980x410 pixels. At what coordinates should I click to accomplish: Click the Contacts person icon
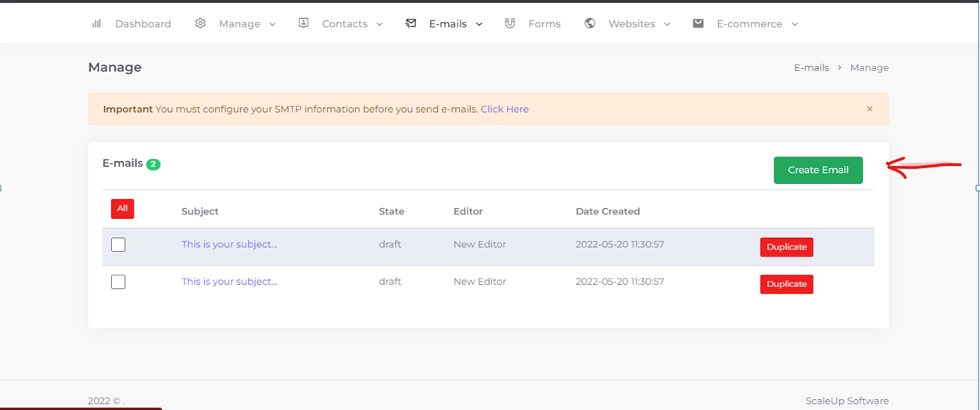(x=303, y=23)
